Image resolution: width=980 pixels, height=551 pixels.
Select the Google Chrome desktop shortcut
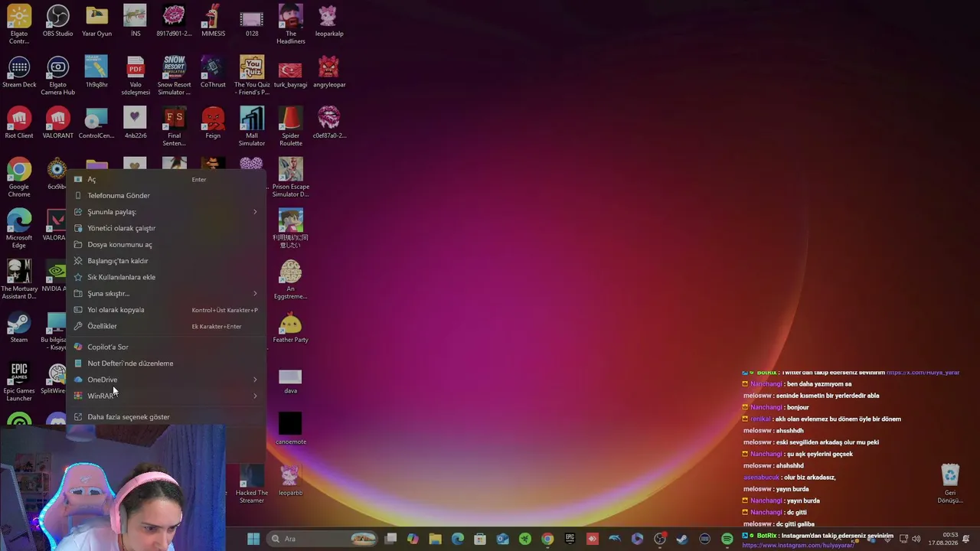(x=19, y=178)
